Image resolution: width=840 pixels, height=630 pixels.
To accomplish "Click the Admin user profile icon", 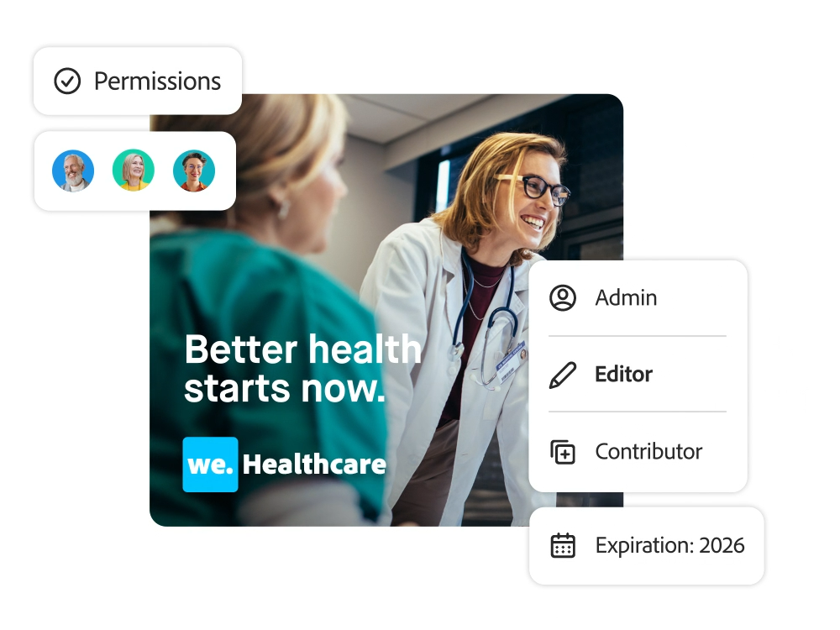I will tap(563, 298).
